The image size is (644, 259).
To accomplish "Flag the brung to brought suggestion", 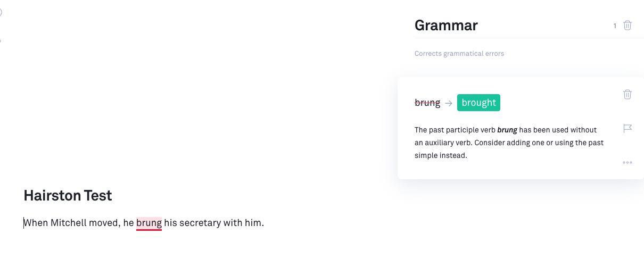I will pos(628,128).
